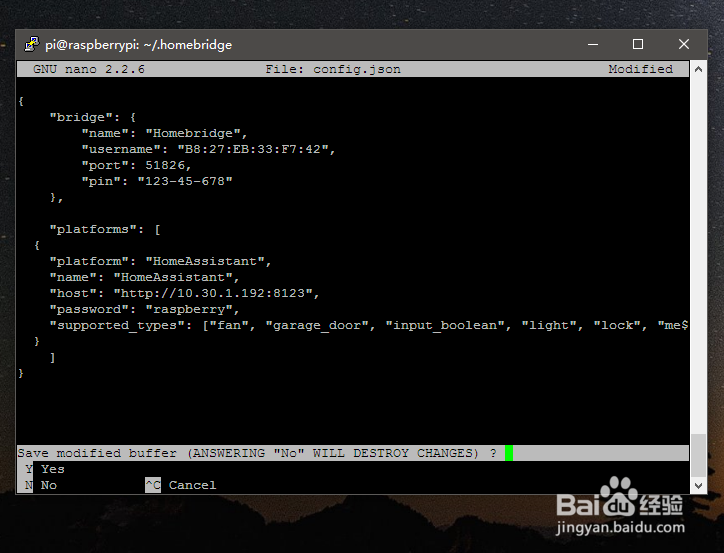This screenshot has height=553, width=724.
Task: Click the "platform": "HomeAssistant" line
Action: click(160, 261)
